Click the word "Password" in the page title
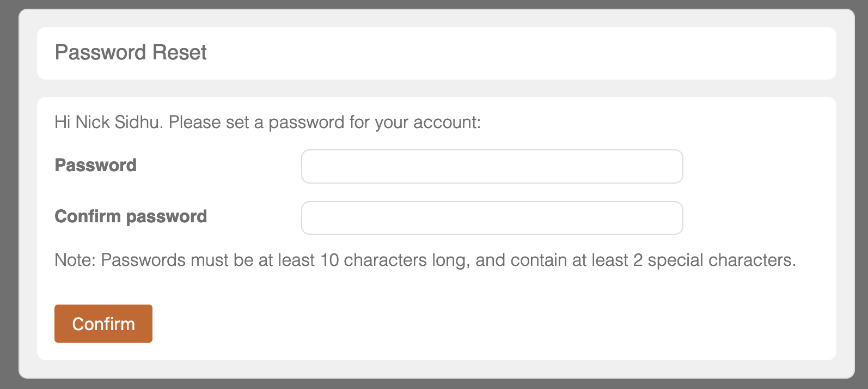Image resolution: width=868 pixels, height=389 pixels. point(101,52)
